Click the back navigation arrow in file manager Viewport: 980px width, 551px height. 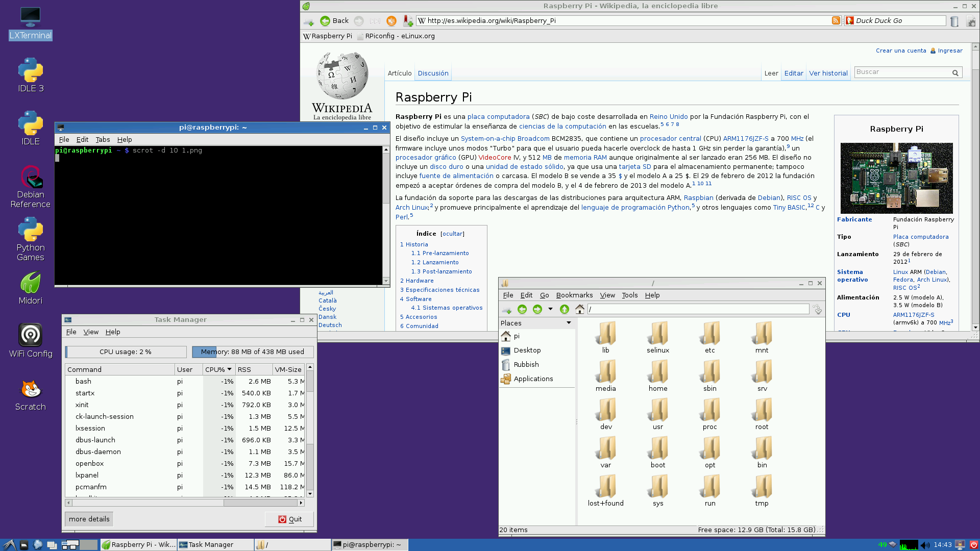pyautogui.click(x=522, y=309)
